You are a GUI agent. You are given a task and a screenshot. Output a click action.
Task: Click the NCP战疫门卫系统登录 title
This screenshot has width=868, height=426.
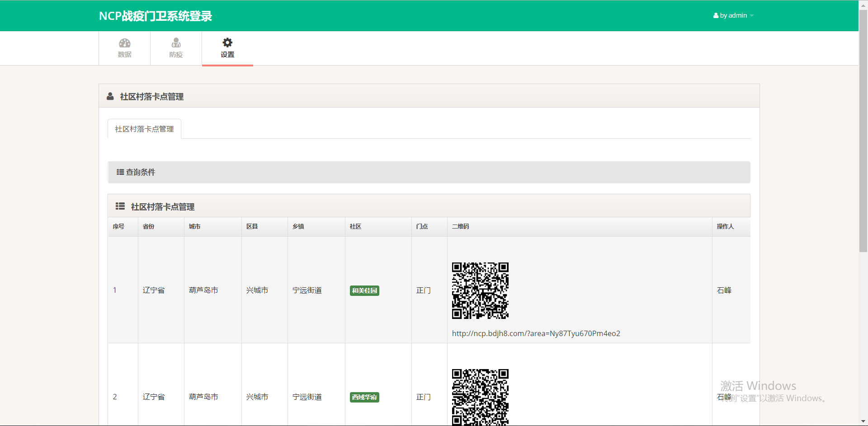pyautogui.click(x=156, y=16)
